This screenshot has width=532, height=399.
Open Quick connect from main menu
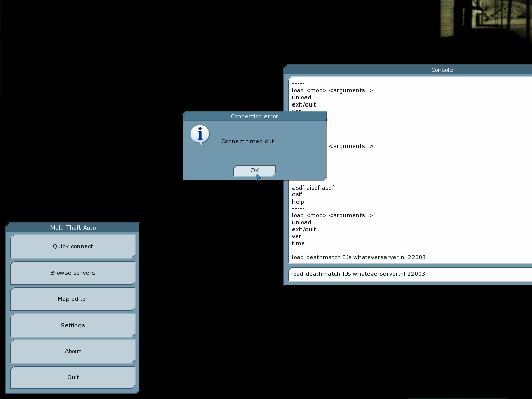click(73, 246)
